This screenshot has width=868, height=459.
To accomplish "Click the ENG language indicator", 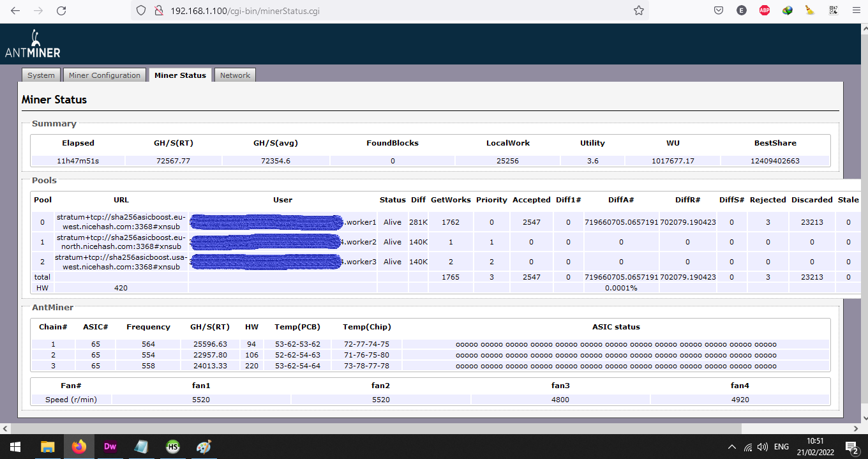I will pos(781,447).
